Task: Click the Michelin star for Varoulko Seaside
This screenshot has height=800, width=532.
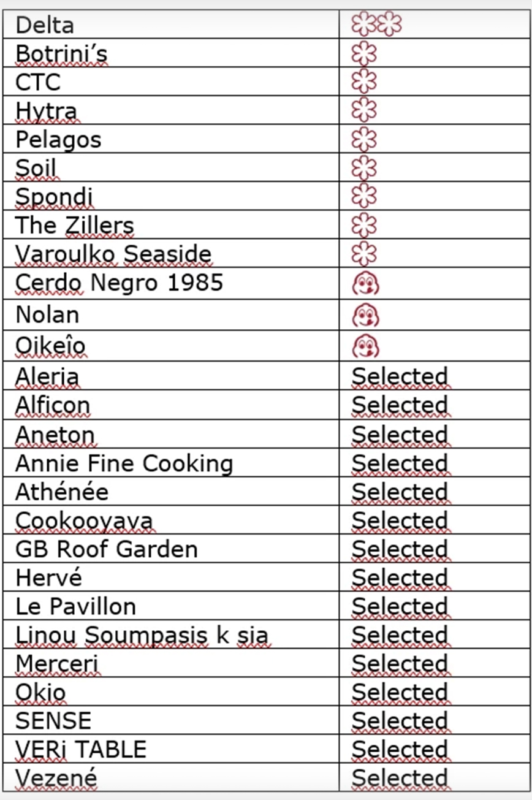Action: tap(364, 253)
